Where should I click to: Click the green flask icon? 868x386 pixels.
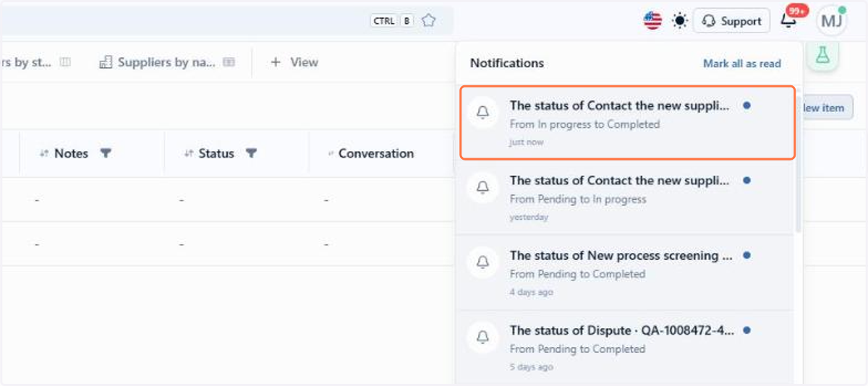pos(822,56)
